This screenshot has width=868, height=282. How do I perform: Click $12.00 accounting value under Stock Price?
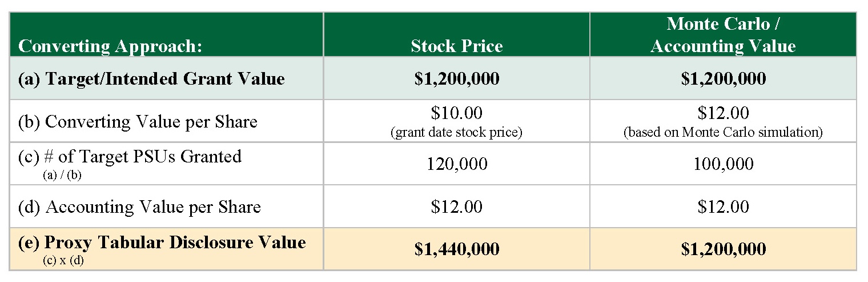(456, 206)
